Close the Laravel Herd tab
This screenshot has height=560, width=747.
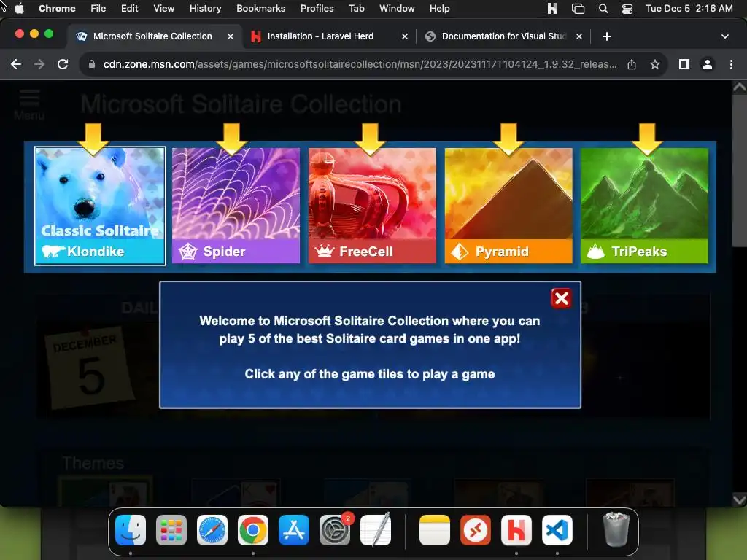point(404,36)
